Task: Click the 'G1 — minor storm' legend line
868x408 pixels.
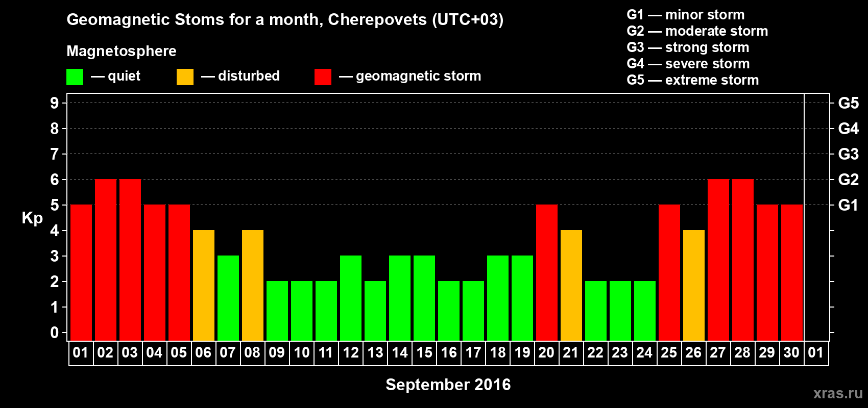Action: click(x=686, y=15)
